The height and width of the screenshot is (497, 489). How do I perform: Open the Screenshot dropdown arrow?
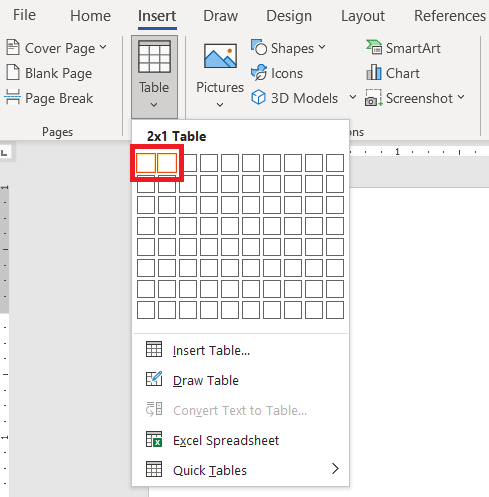pyautogui.click(x=461, y=97)
